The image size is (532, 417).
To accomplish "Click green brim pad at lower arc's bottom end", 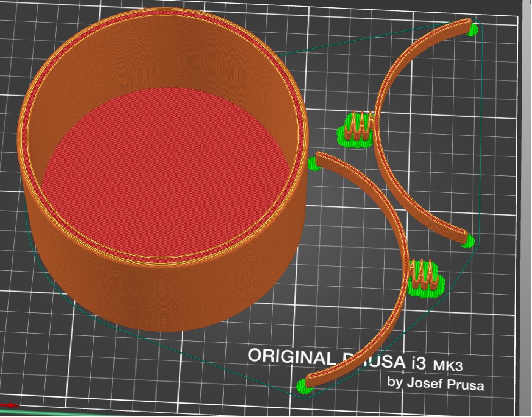I will click(303, 385).
